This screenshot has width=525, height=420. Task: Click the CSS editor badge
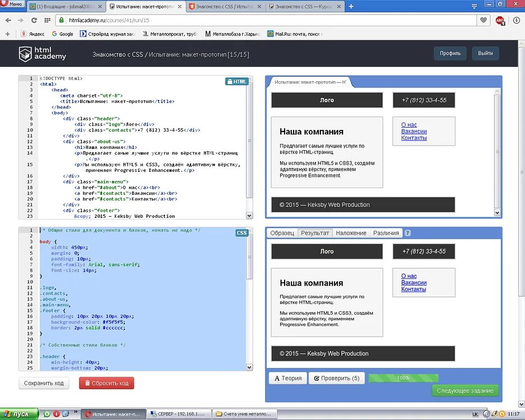click(241, 233)
